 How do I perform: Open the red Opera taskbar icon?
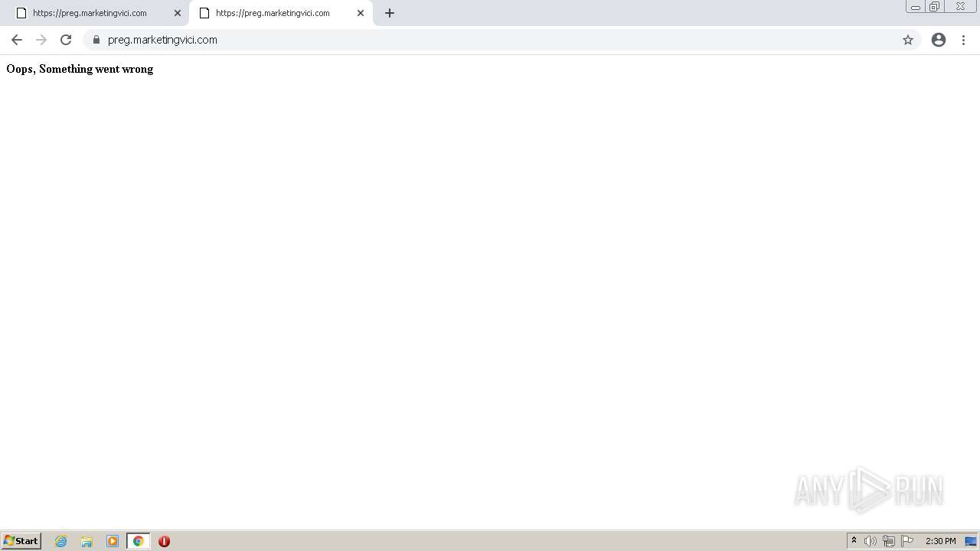pos(164,541)
